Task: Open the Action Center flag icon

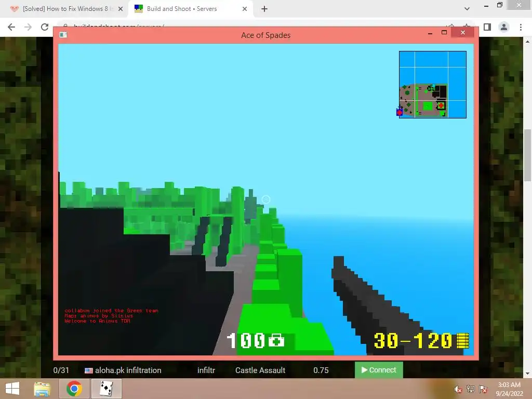Action: tap(483, 389)
